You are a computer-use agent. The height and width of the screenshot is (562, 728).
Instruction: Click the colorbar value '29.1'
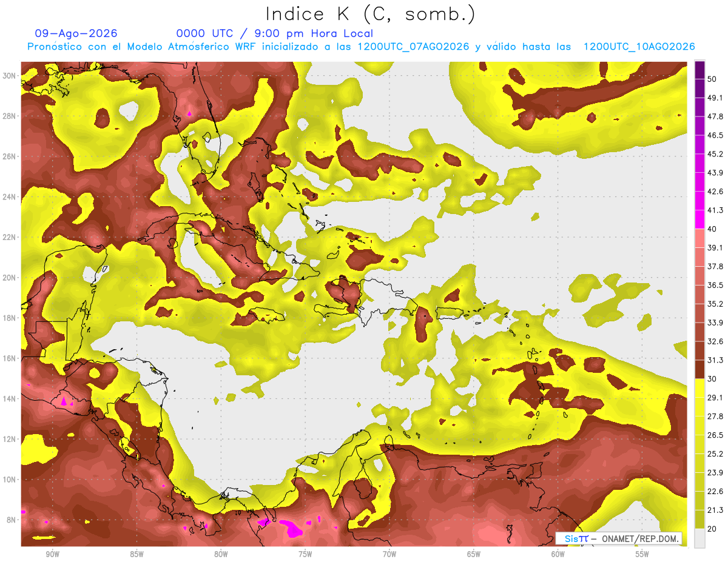(x=716, y=398)
